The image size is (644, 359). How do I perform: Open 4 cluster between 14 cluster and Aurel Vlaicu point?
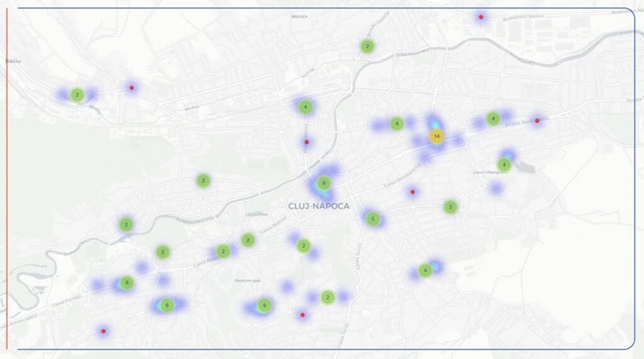point(493,119)
